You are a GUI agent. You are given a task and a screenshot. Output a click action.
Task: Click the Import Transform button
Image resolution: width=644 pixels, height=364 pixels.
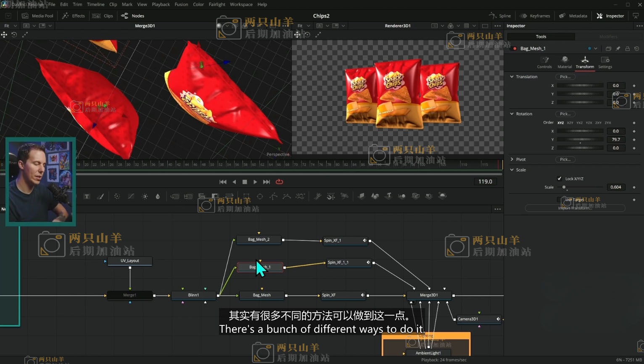tap(575, 208)
